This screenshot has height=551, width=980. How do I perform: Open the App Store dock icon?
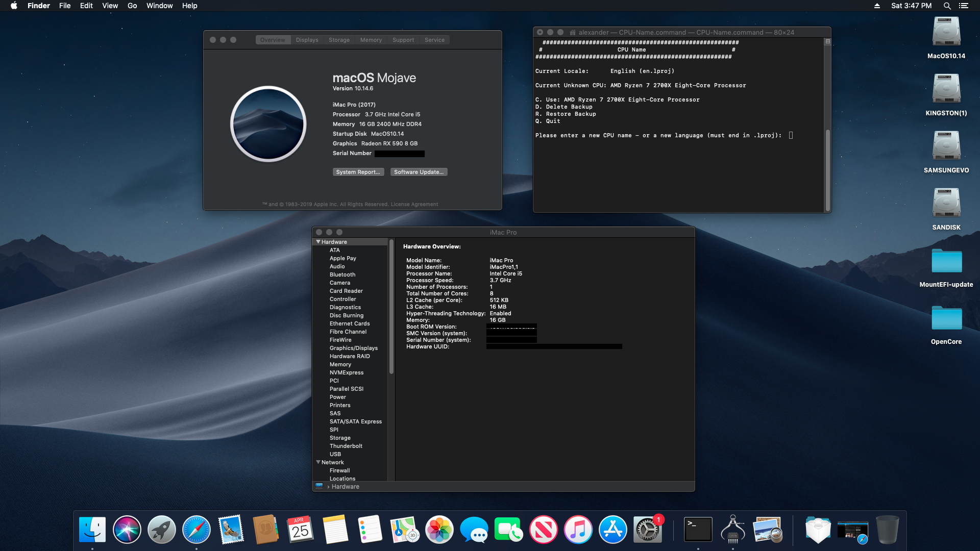tap(612, 530)
